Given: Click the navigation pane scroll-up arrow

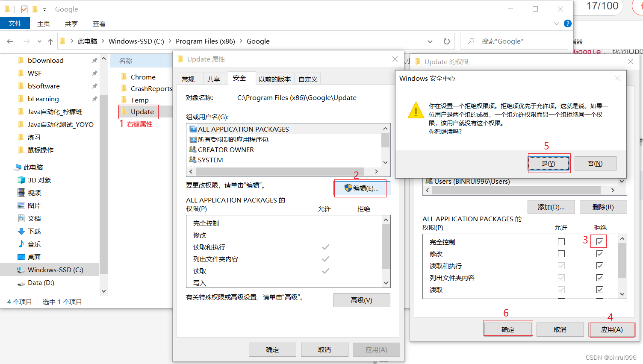Looking at the screenshot, I should [x=103, y=58].
